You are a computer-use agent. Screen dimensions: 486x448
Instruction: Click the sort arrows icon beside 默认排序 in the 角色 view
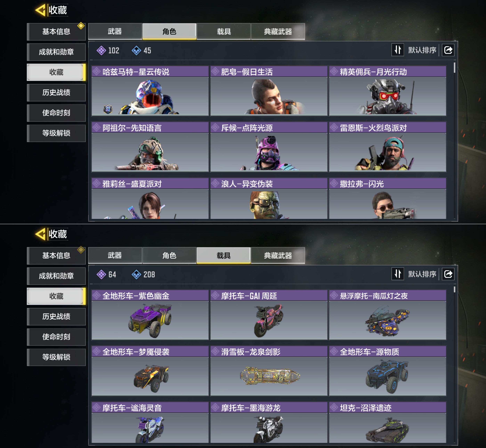398,50
